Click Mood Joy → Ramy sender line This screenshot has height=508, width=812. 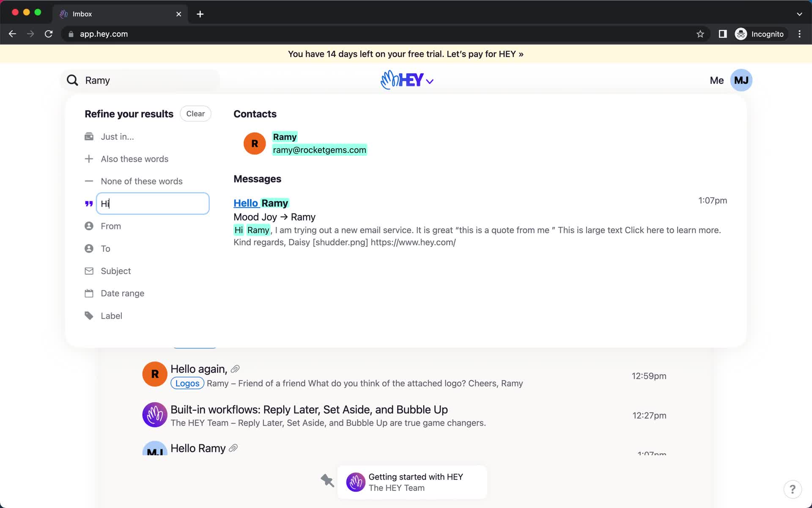tap(274, 217)
